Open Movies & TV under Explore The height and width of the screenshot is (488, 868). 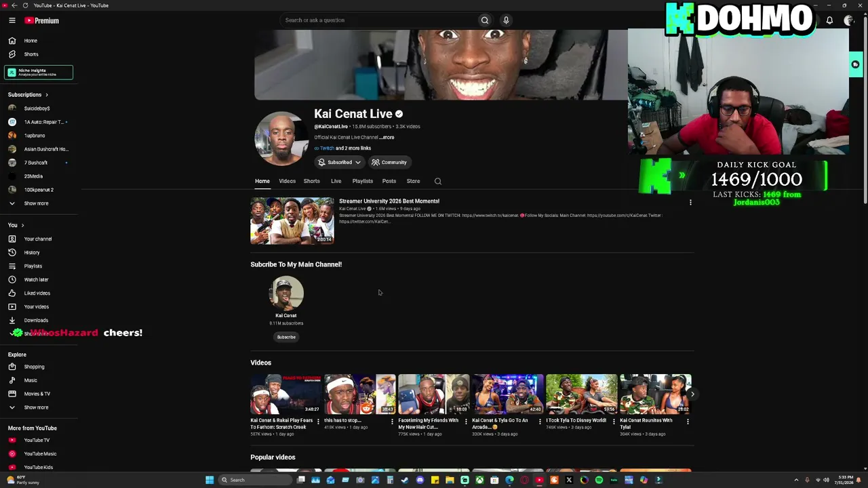pos(39,394)
